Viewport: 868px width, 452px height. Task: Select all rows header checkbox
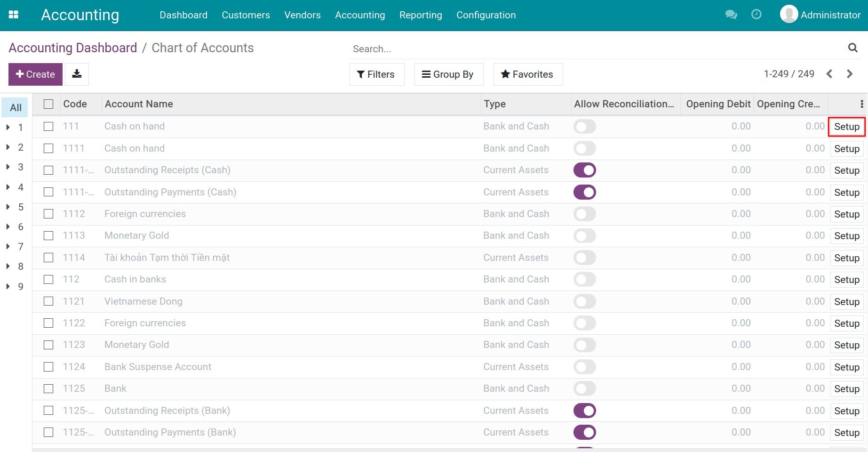(x=48, y=104)
